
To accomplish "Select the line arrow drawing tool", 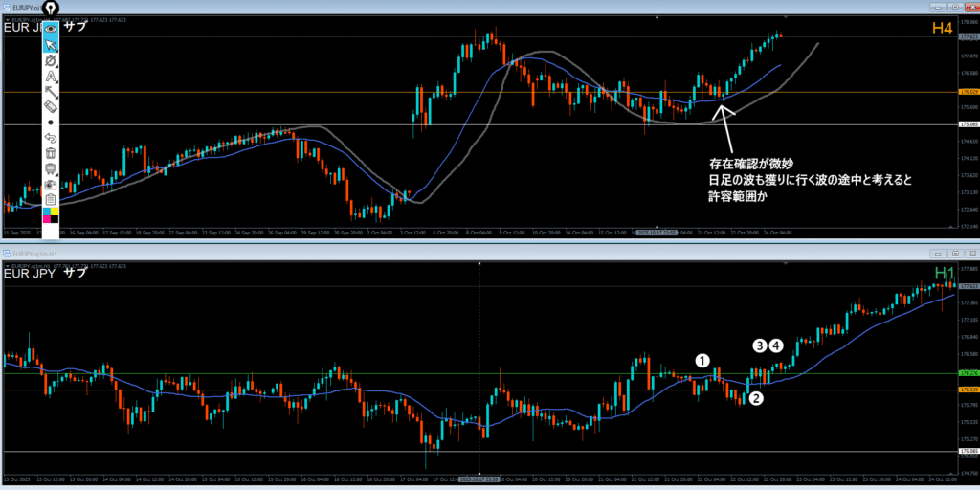I will (51, 91).
